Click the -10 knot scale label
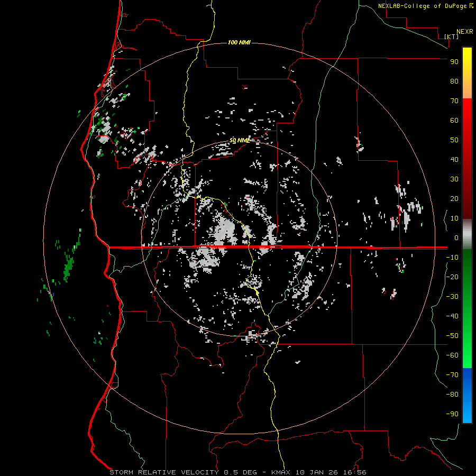 452,258
